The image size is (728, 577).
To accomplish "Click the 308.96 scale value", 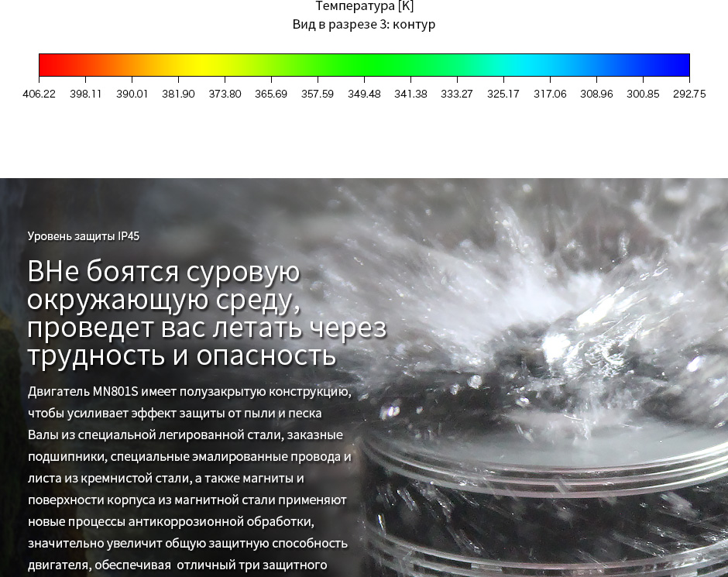I will (596, 94).
